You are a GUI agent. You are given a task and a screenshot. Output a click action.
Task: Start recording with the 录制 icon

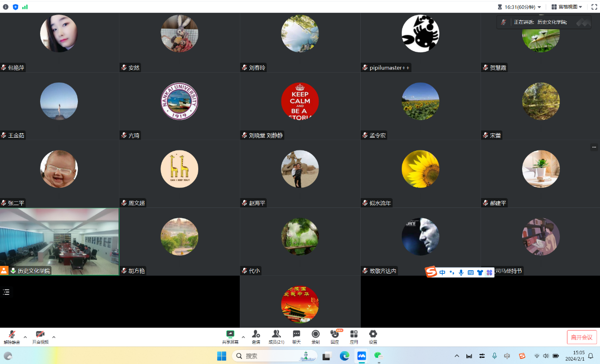click(315, 334)
